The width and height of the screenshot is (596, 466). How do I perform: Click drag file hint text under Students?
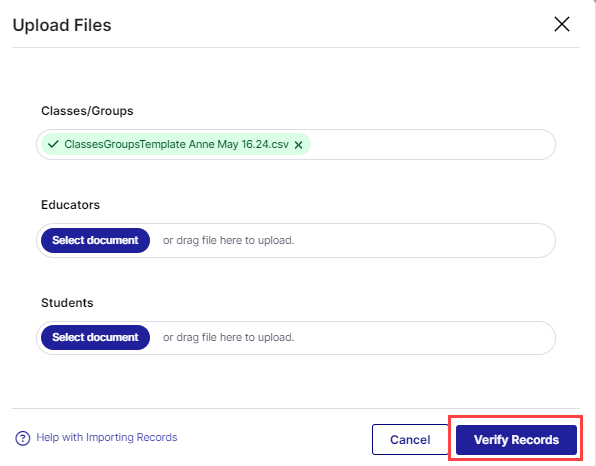[228, 337]
